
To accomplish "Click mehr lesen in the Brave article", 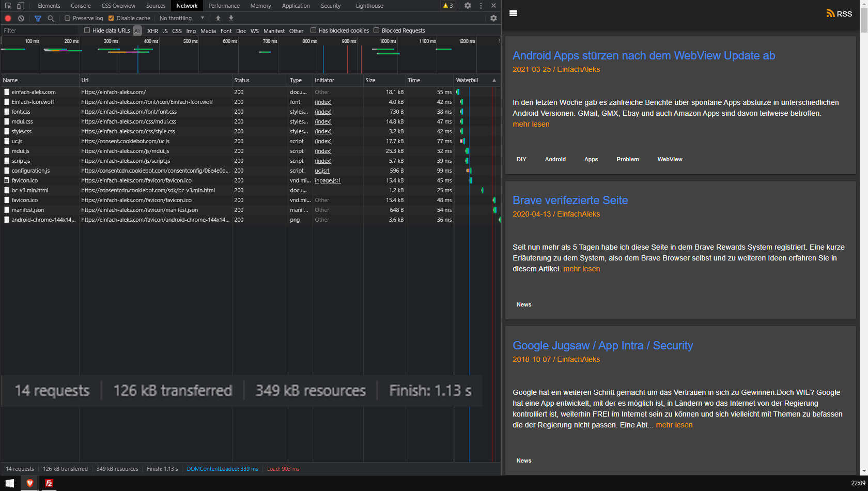I will pos(582,269).
